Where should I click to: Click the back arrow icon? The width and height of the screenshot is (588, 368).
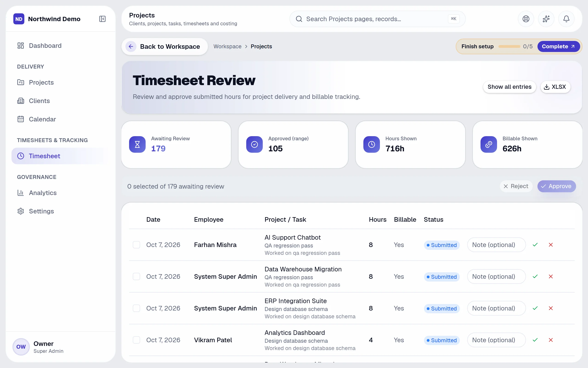coord(131,46)
